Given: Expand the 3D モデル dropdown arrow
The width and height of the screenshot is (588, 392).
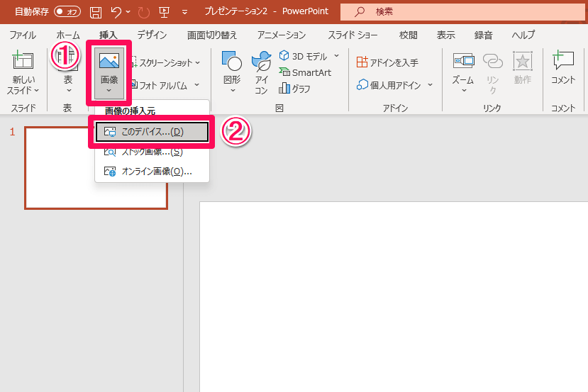Looking at the screenshot, I should (336, 56).
